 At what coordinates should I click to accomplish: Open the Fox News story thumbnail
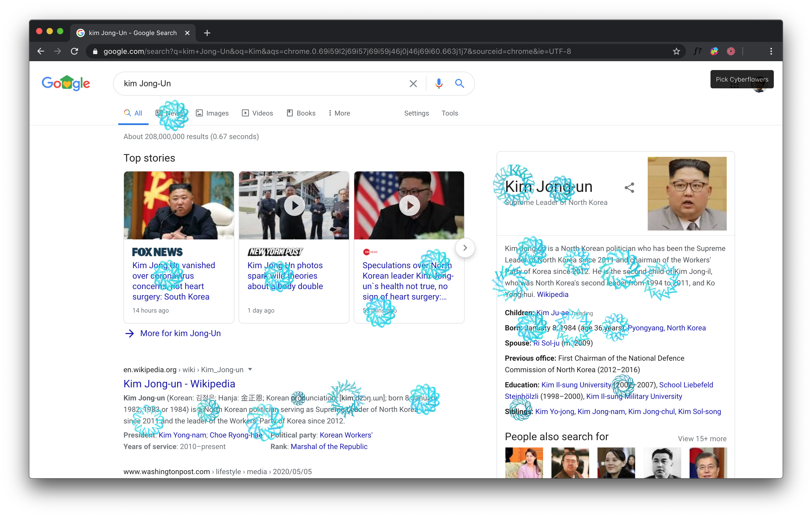(179, 205)
